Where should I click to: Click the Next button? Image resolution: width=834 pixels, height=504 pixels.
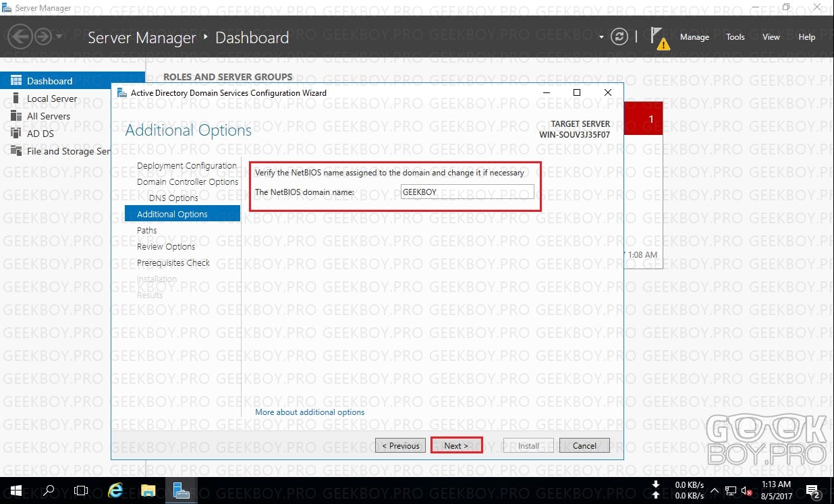tap(456, 445)
